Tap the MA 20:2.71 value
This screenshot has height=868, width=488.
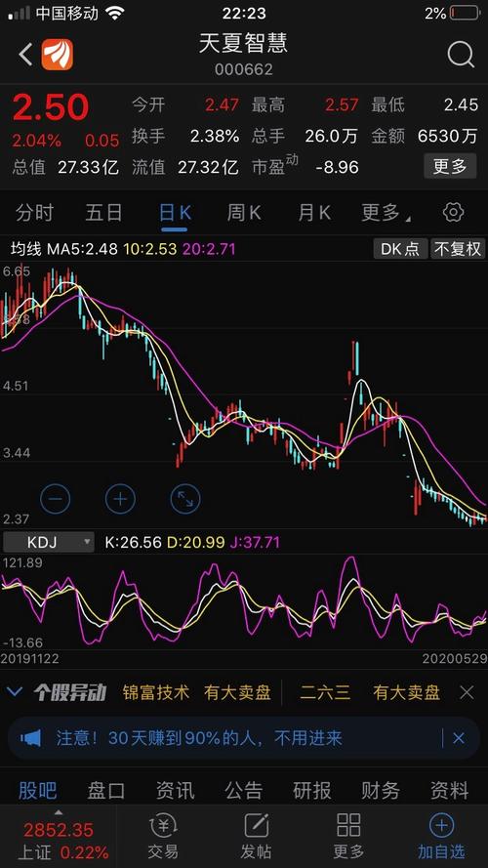point(209,249)
